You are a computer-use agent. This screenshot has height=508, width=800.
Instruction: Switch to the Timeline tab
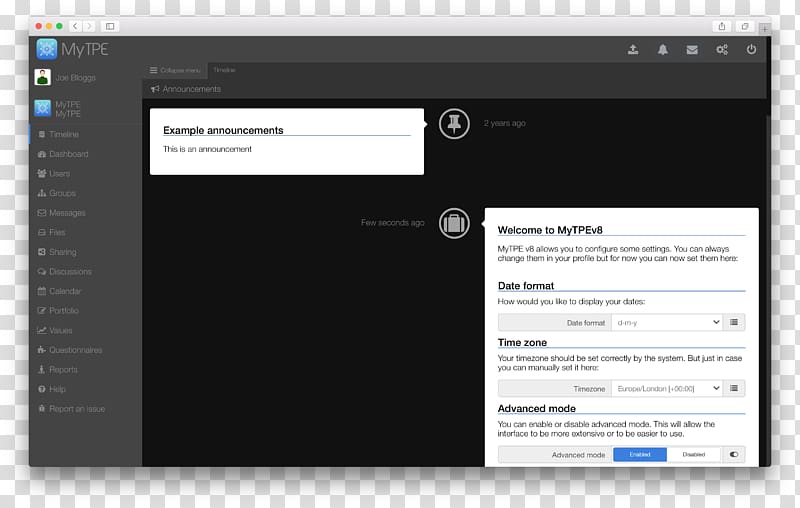point(224,70)
